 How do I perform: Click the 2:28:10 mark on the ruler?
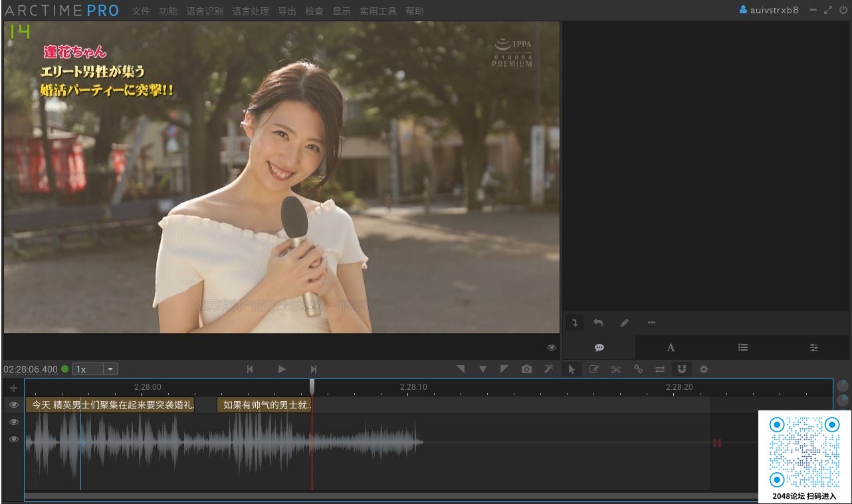tap(413, 386)
